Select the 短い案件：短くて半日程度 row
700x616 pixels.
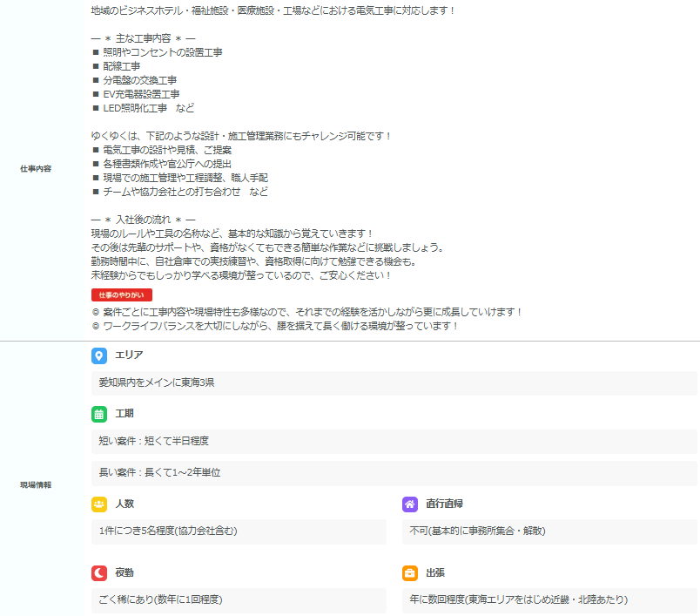[394, 442]
